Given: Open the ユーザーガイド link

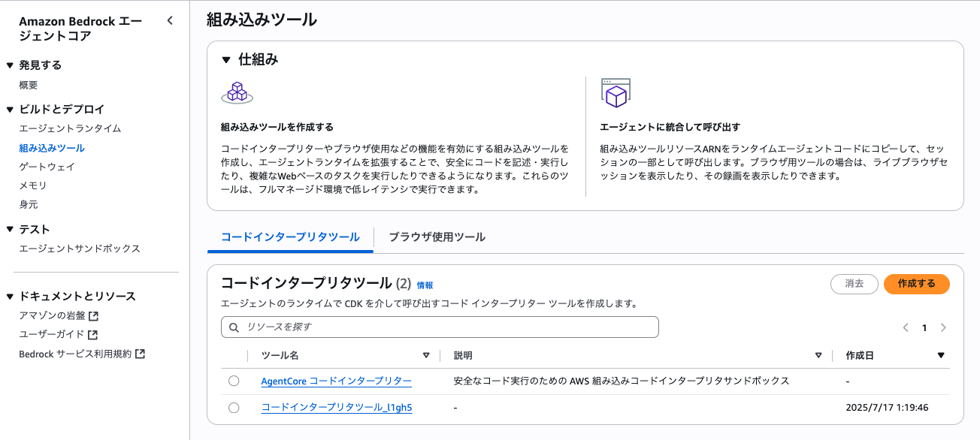Looking at the screenshot, I should pos(52,335).
